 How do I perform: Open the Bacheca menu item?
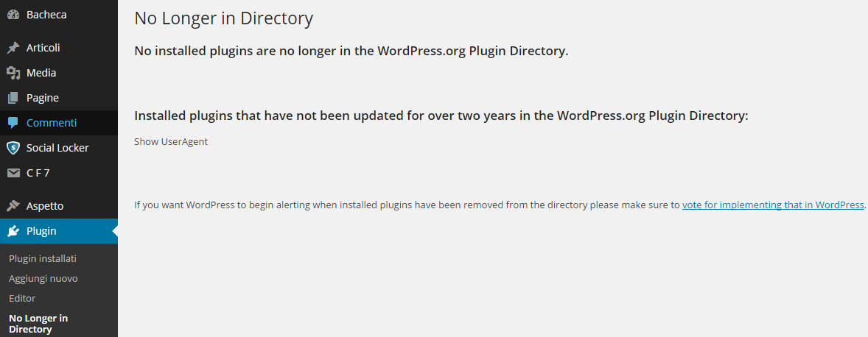point(46,15)
